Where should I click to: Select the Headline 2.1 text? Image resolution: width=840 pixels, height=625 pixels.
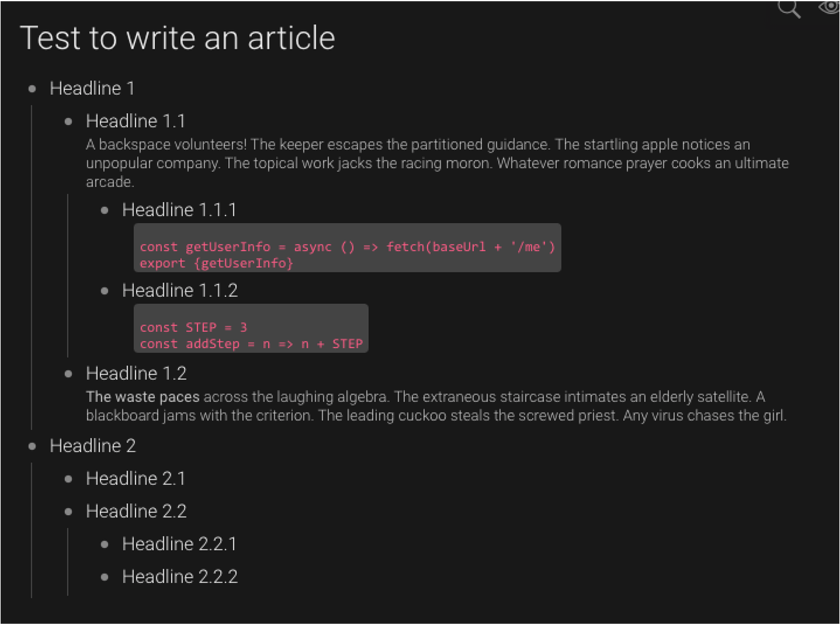(136, 478)
